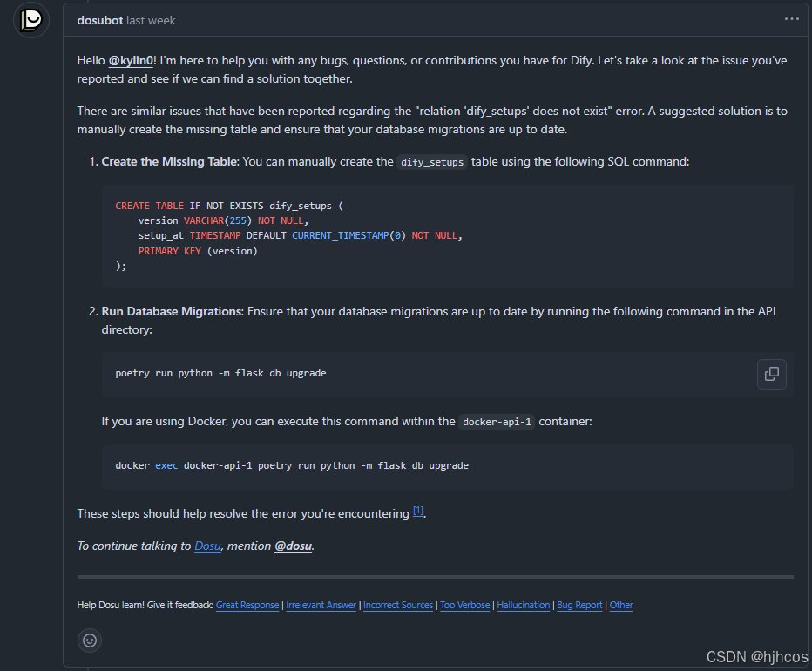Click the dosubot avatar icon
Screen dimensions: 812x671
click(x=31, y=20)
